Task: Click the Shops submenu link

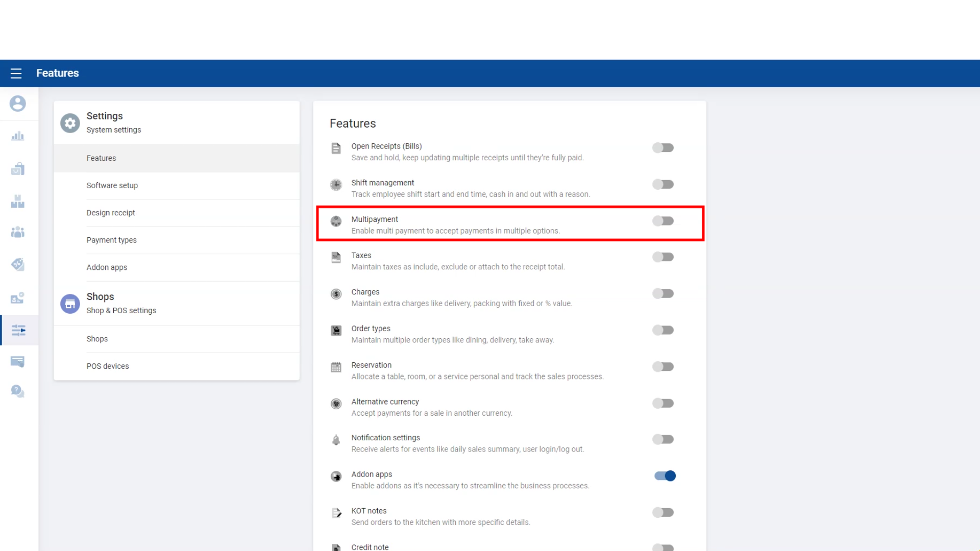Action: (97, 339)
